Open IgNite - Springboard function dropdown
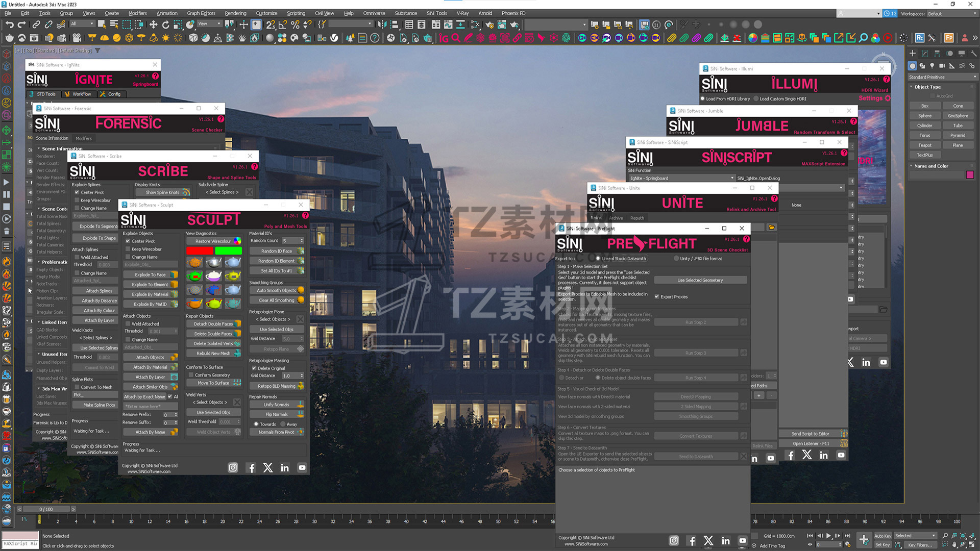Image resolution: width=980 pixels, height=551 pixels. point(681,179)
